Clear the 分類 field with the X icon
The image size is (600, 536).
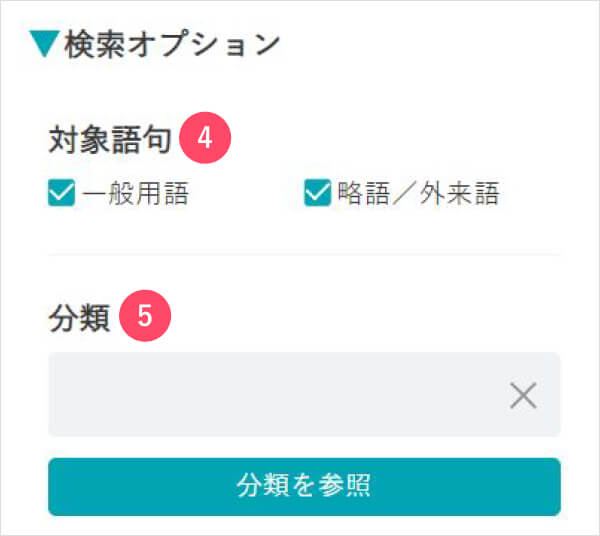click(523, 395)
